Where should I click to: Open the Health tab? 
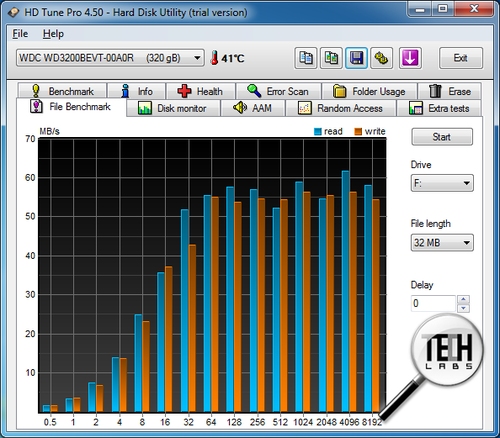point(201,91)
